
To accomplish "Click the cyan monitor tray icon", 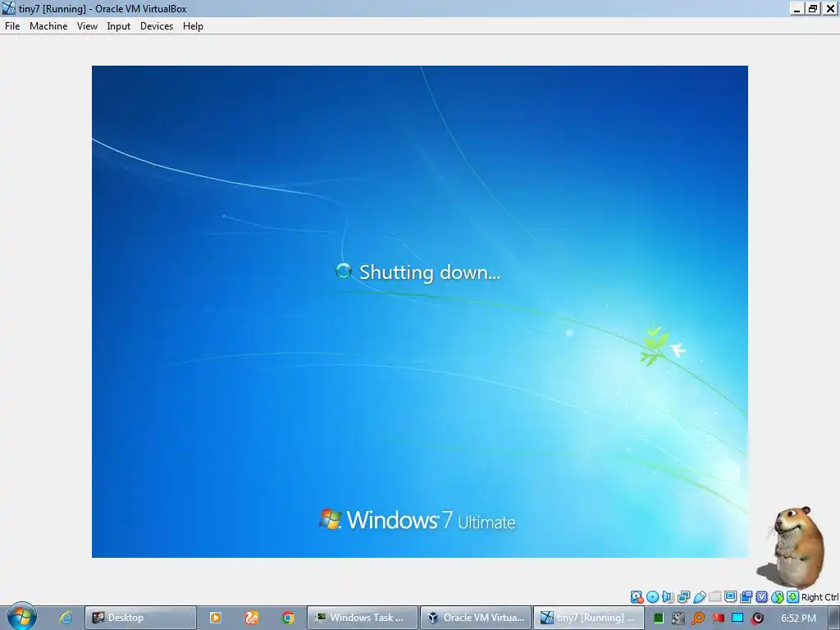I will click(x=737, y=619).
